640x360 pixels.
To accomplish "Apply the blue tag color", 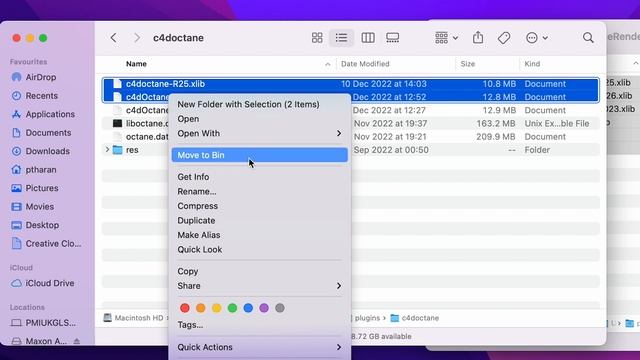I will (248, 308).
